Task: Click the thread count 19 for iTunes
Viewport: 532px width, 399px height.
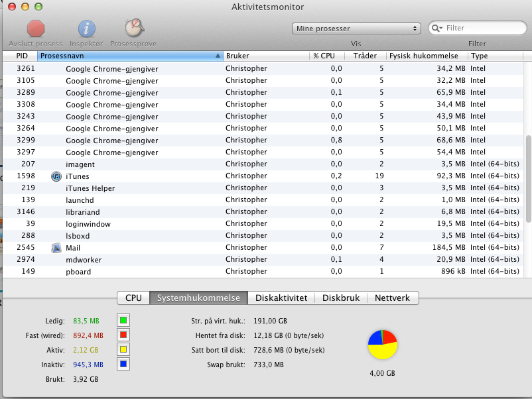Action: pyautogui.click(x=379, y=176)
